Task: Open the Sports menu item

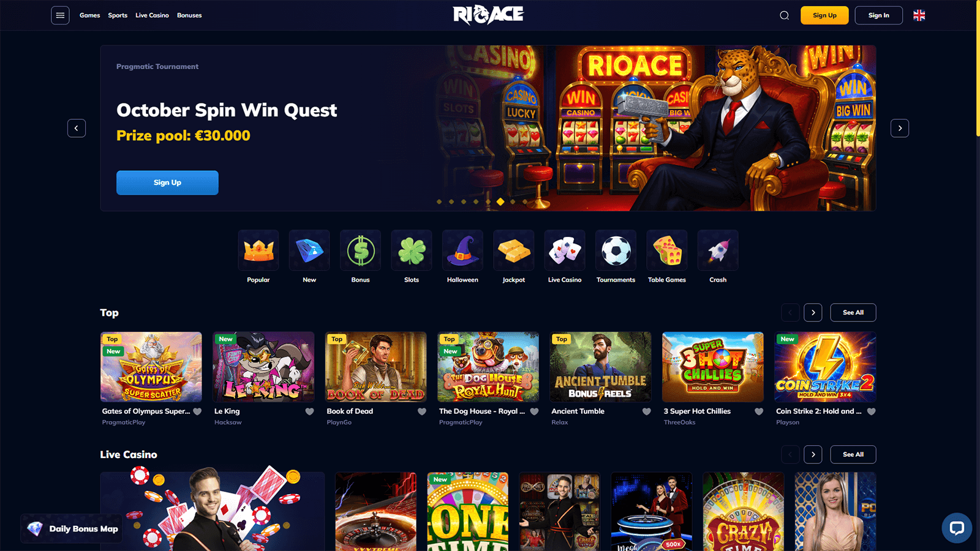Action: point(118,15)
